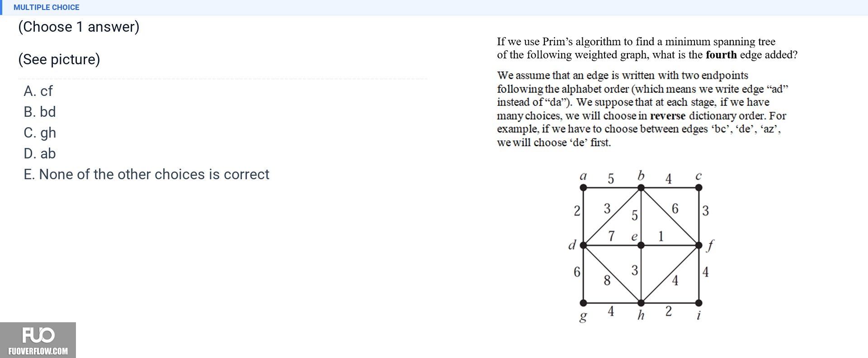This screenshot has width=868, height=358.
Task: Click vertex h on the graph
Action: [641, 302]
